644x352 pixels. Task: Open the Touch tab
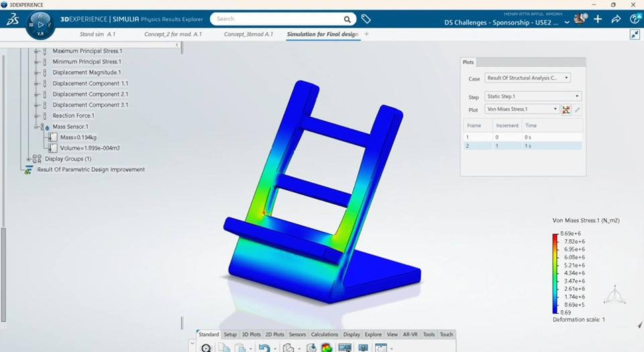tap(447, 335)
